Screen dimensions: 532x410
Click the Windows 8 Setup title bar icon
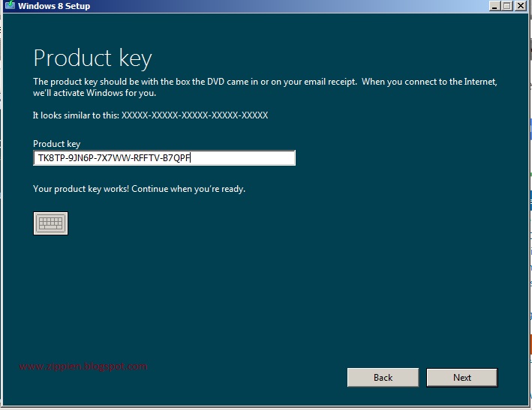click(x=10, y=5)
